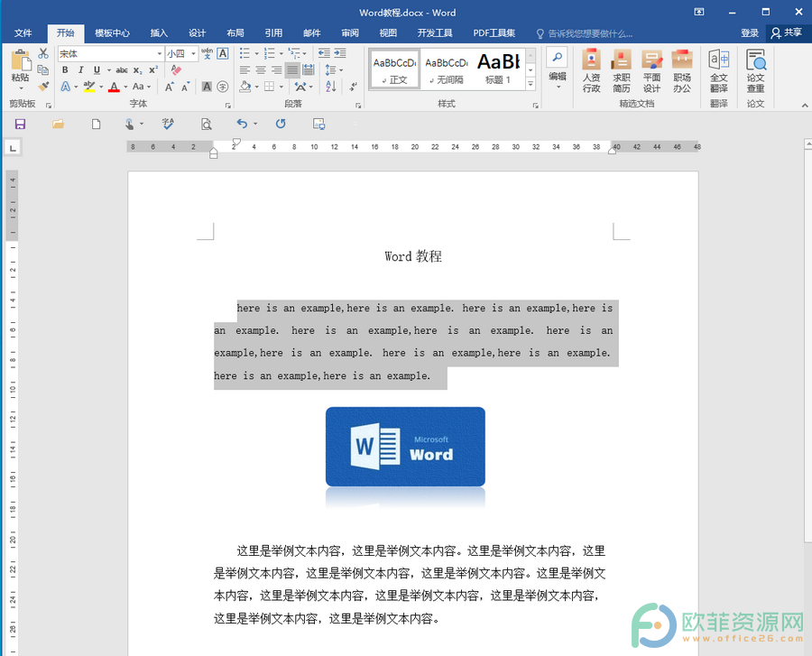Click the 共享 share button
This screenshot has width=812, height=656.
(787, 33)
